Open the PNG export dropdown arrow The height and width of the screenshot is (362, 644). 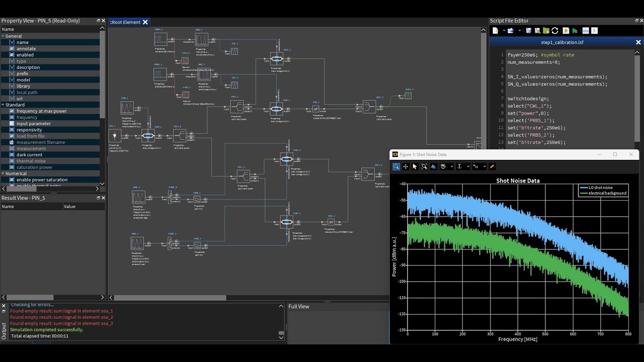[x=452, y=166]
